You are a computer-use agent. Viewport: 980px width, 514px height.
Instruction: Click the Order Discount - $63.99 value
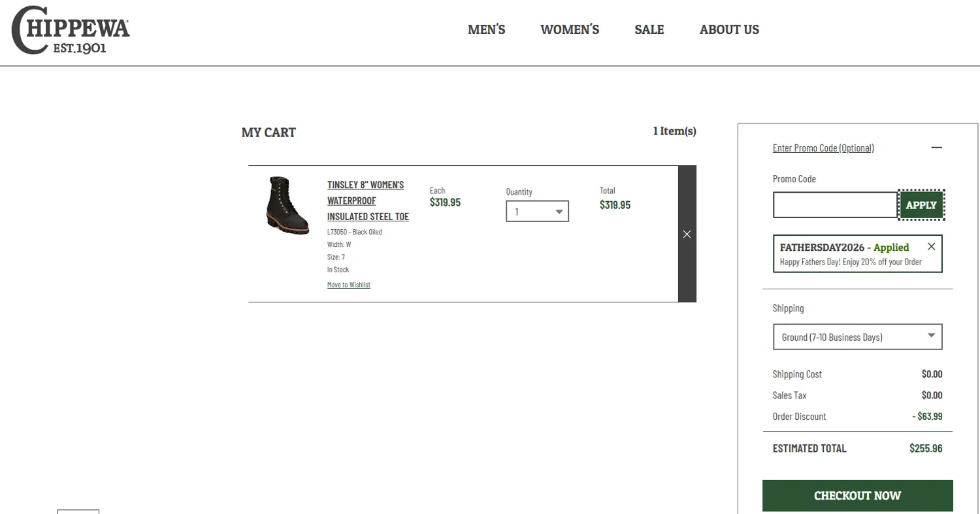point(927,416)
